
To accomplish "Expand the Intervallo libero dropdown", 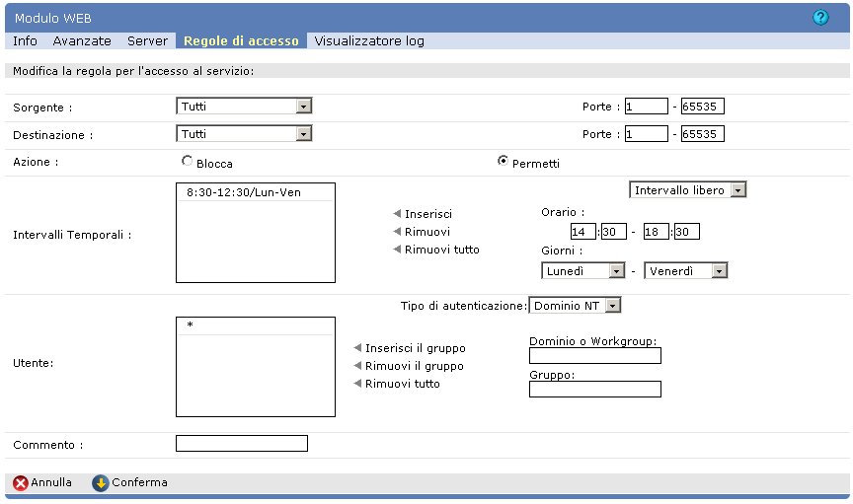I will pos(688,189).
